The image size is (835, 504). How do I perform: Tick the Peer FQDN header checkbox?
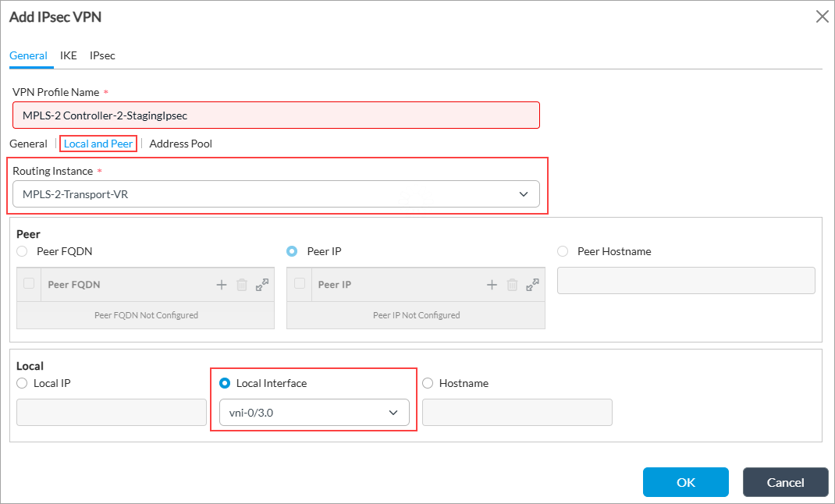29,284
